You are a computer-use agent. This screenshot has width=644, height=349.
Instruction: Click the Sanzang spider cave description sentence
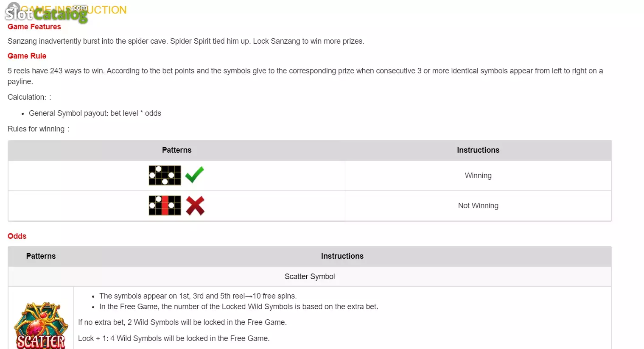pos(186,41)
